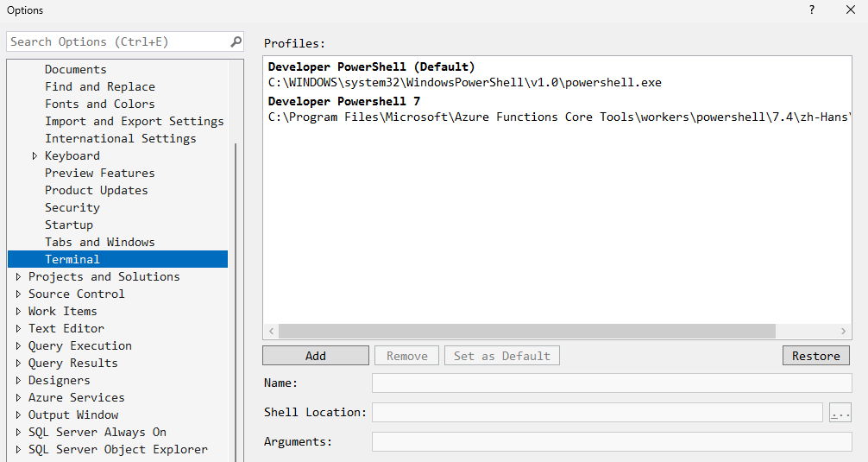Open the help question mark button
The height and width of the screenshot is (462, 868).
point(811,10)
